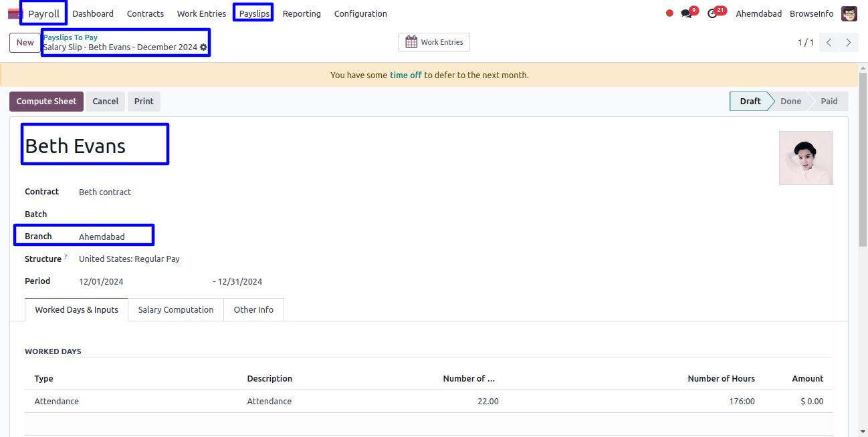
Task: Expand the Reporting menu
Action: click(x=302, y=13)
